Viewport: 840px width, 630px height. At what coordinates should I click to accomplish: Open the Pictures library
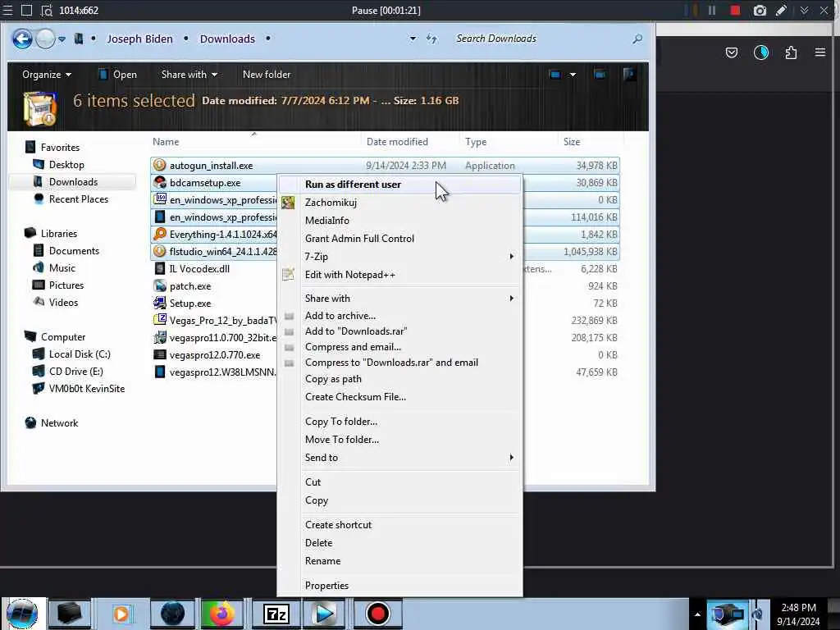[66, 285]
